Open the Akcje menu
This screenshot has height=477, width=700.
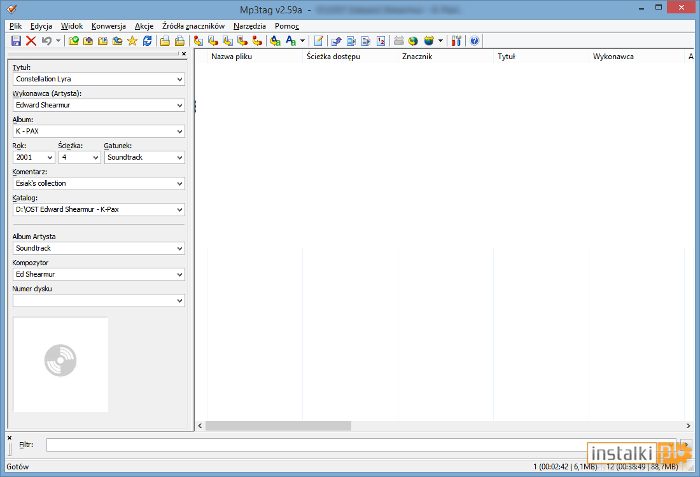[144, 26]
